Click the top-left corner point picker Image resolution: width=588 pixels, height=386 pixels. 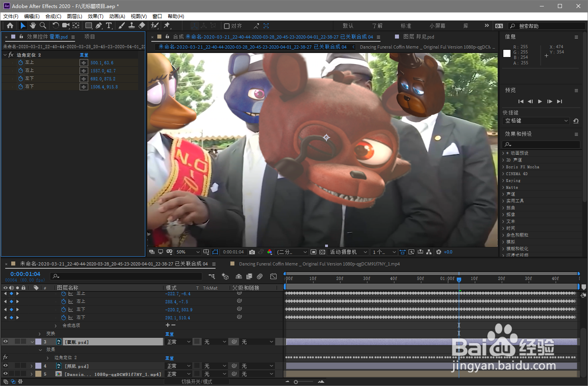(x=83, y=63)
